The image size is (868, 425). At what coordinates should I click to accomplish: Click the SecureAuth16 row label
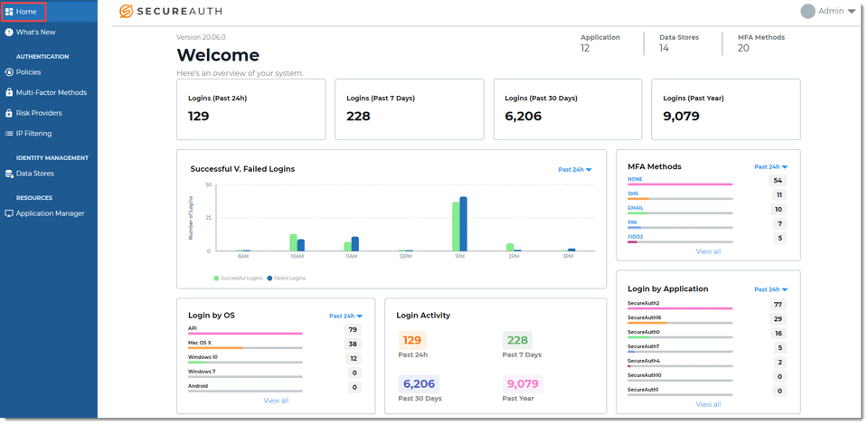pyautogui.click(x=645, y=317)
